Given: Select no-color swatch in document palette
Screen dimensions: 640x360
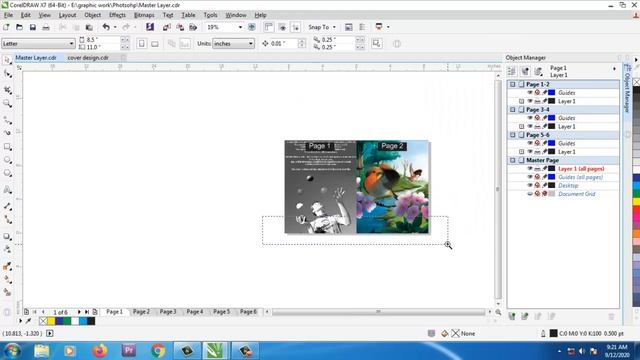Looking at the screenshot, I should pos(43,321).
